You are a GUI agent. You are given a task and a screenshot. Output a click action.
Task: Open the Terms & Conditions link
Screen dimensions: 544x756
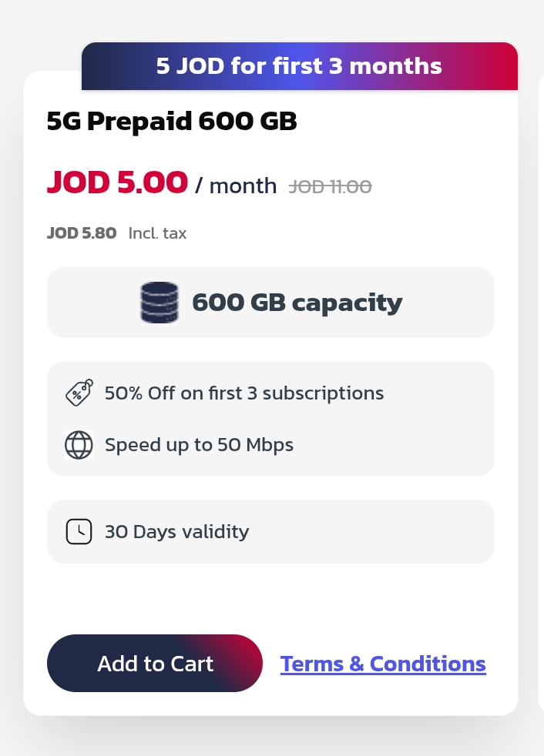point(383,664)
